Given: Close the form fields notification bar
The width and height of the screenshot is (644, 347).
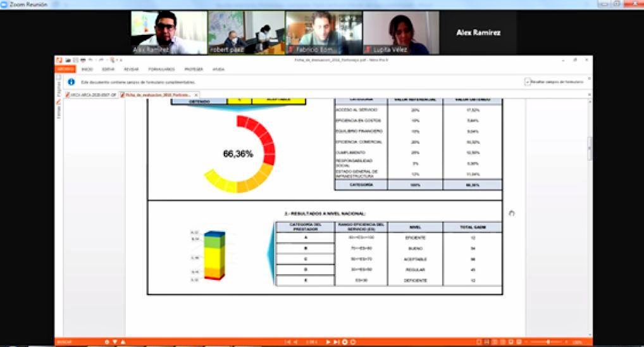Looking at the screenshot, I should [590, 79].
